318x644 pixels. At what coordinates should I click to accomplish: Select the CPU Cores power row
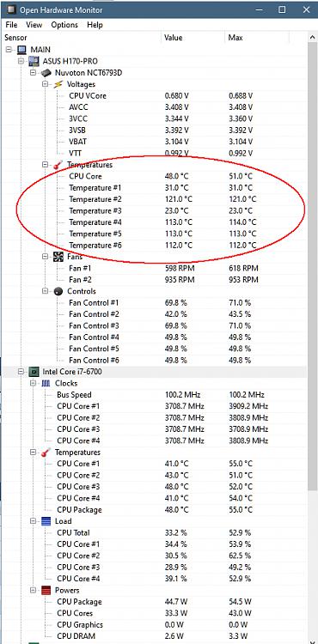point(154,613)
